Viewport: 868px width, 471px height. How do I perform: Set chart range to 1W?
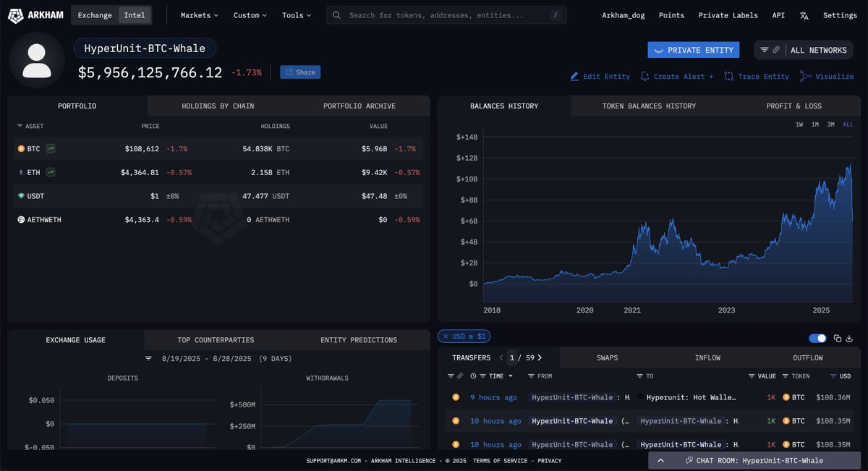(799, 124)
